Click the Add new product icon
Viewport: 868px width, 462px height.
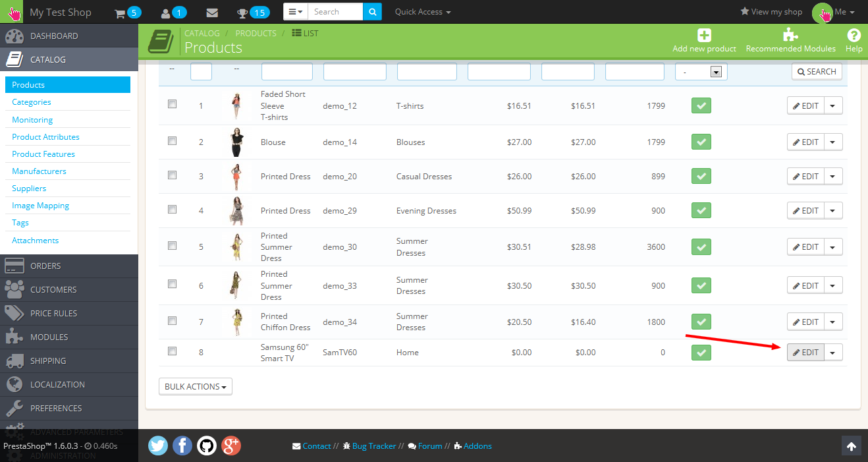click(x=704, y=36)
